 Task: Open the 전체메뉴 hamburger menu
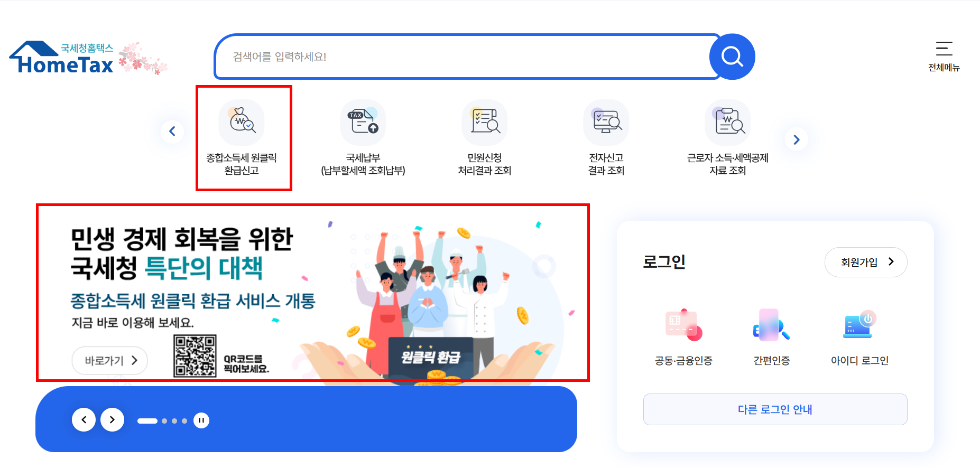tap(944, 56)
